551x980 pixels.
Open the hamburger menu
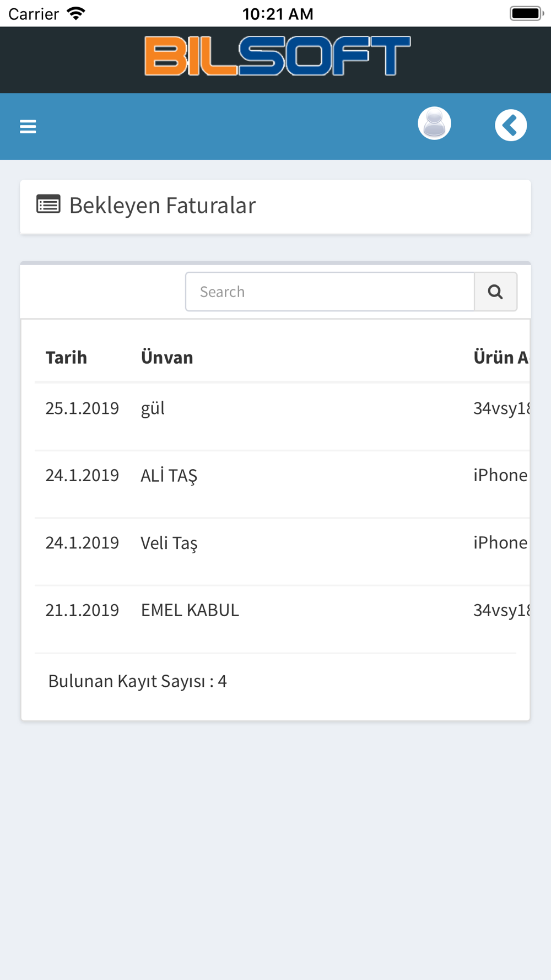click(28, 127)
